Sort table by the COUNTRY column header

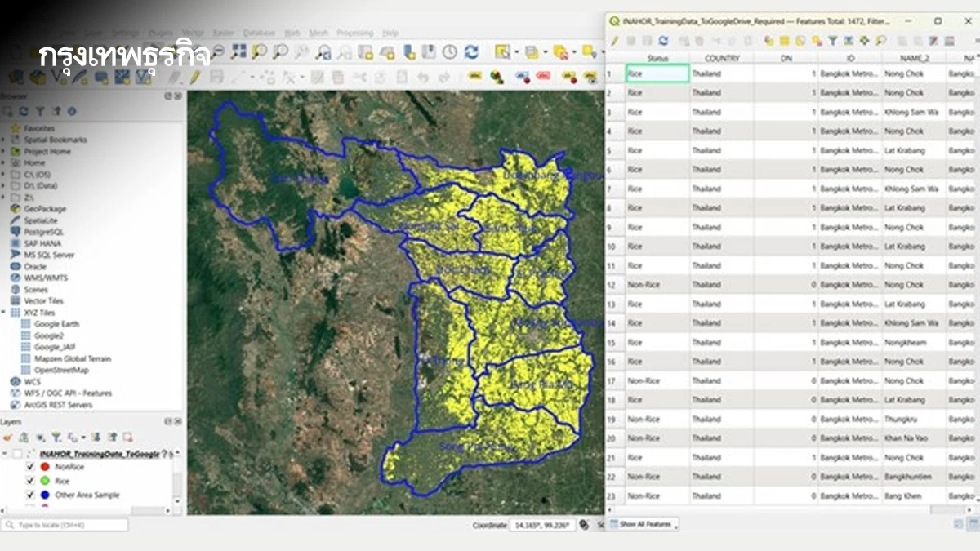point(722,58)
